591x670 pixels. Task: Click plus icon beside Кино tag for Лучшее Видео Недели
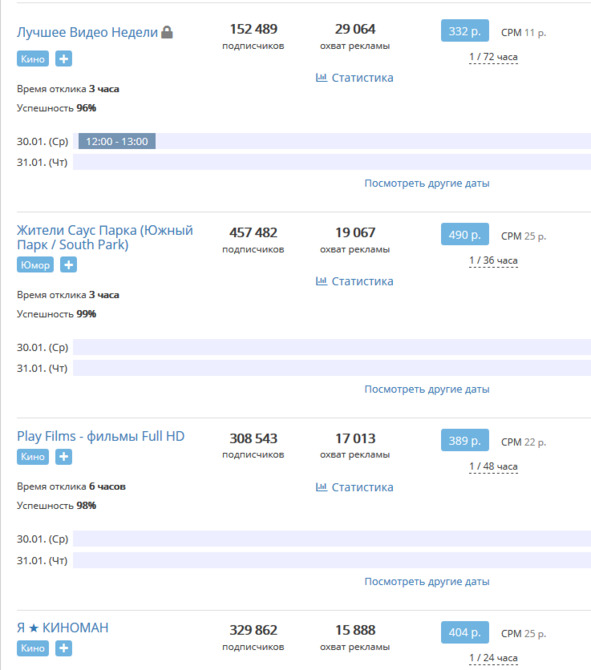[64, 59]
